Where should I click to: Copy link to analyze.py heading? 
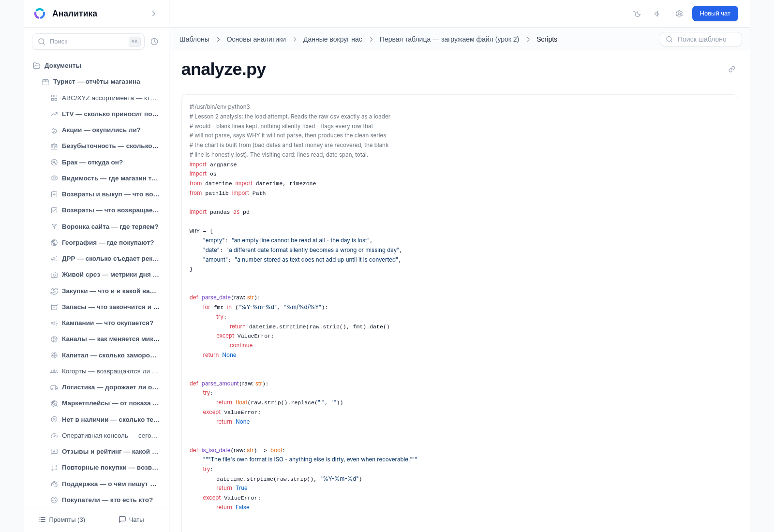pyautogui.click(x=732, y=69)
